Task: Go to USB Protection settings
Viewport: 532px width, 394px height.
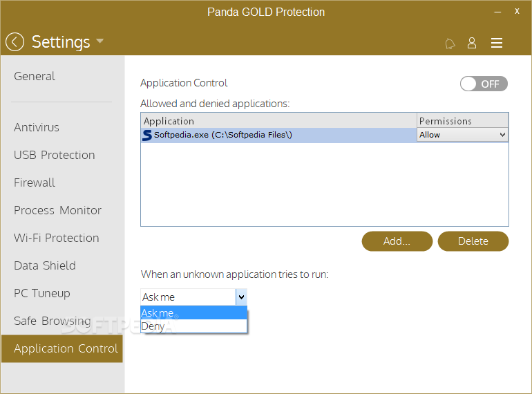Action: click(x=55, y=155)
